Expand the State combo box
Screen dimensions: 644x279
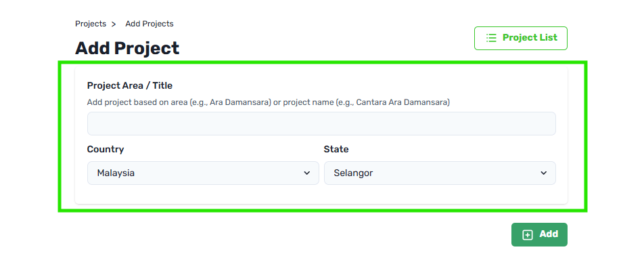(440, 173)
